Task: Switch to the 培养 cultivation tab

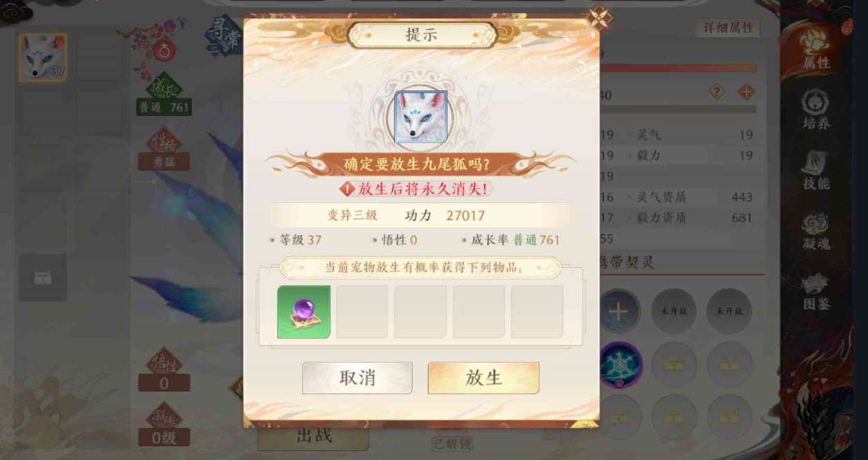Action: (815, 111)
